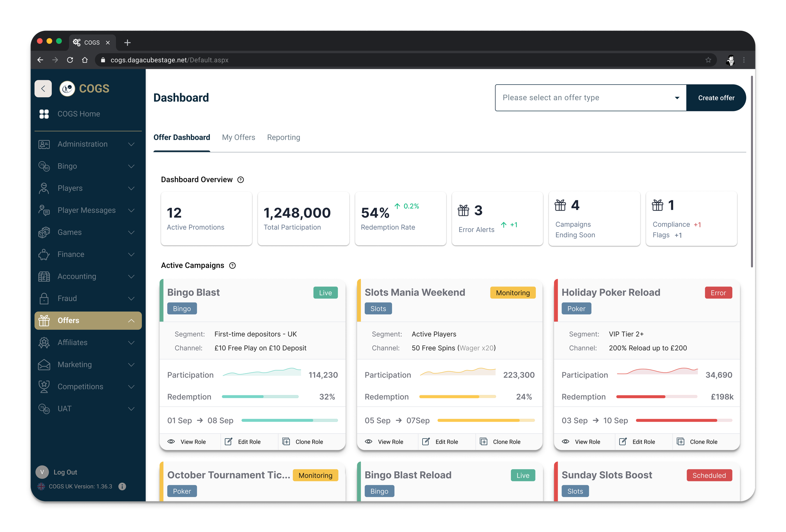Screen dimensions: 786x532
Task: Click the Active Campaigns help icon
Action: click(x=232, y=265)
